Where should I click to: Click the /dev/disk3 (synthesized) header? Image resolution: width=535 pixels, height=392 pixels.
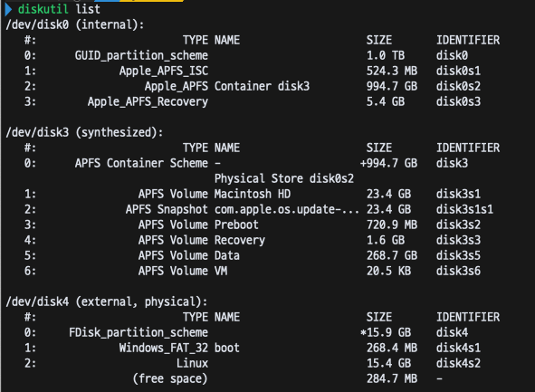coord(84,132)
